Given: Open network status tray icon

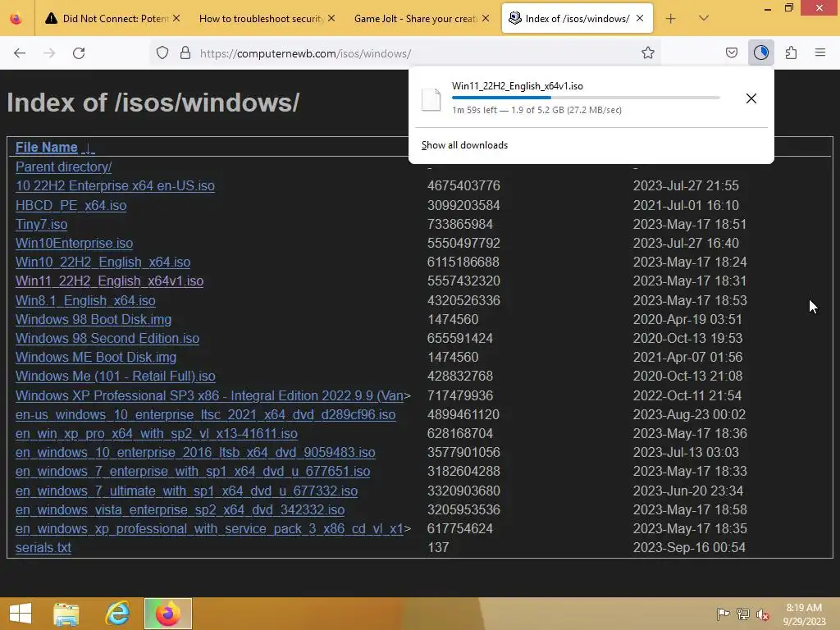Looking at the screenshot, I should click(743, 614).
